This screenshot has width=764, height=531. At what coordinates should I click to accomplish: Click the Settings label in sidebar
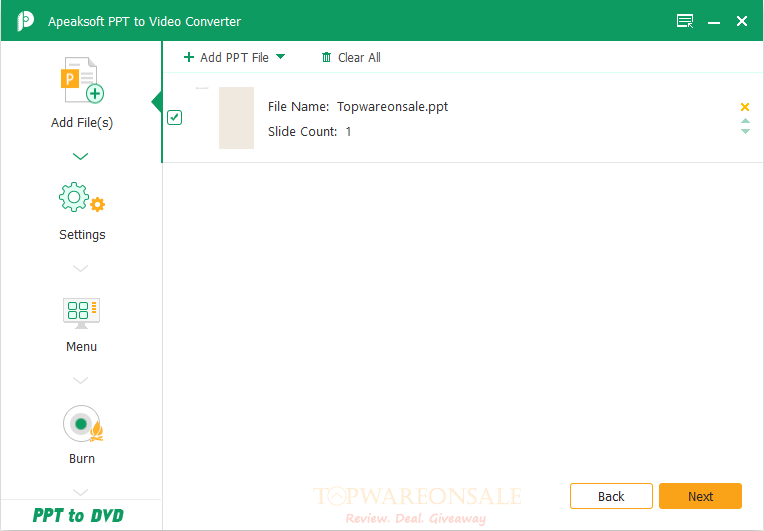tap(82, 235)
